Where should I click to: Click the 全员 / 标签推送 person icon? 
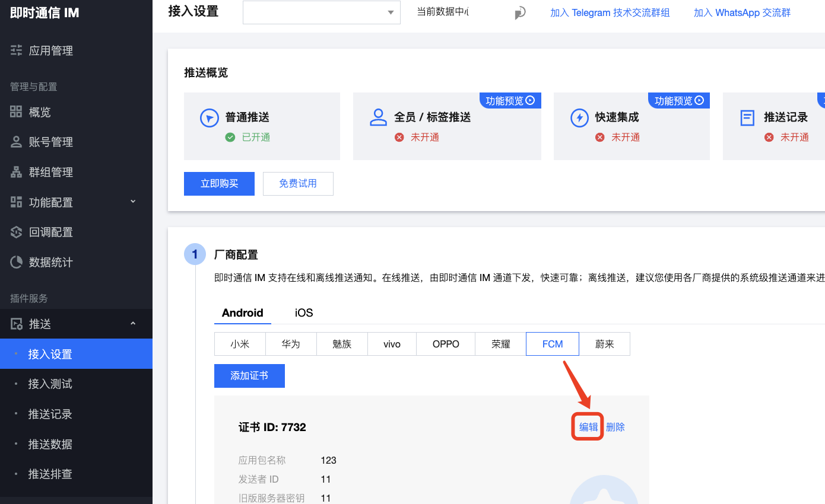[378, 117]
